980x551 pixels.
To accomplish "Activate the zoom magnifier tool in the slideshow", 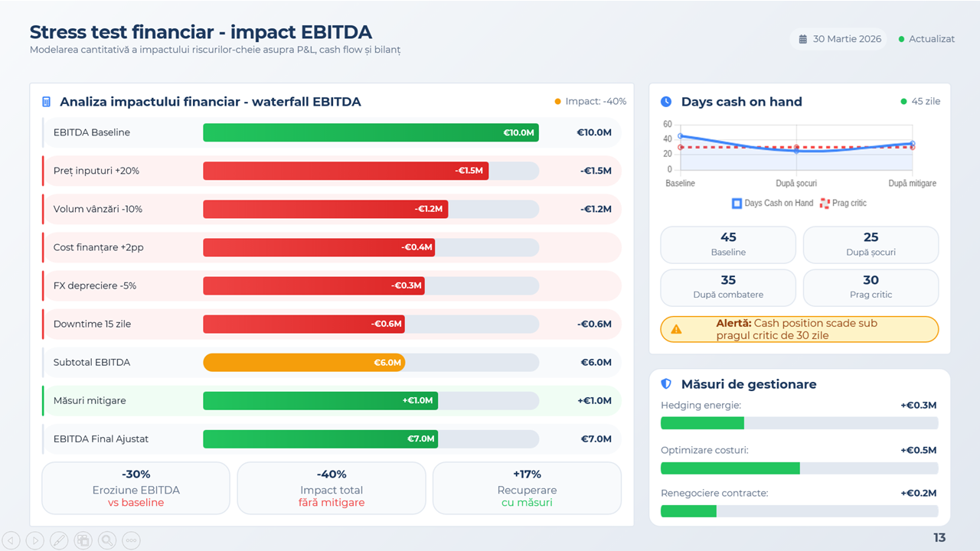I will (107, 540).
